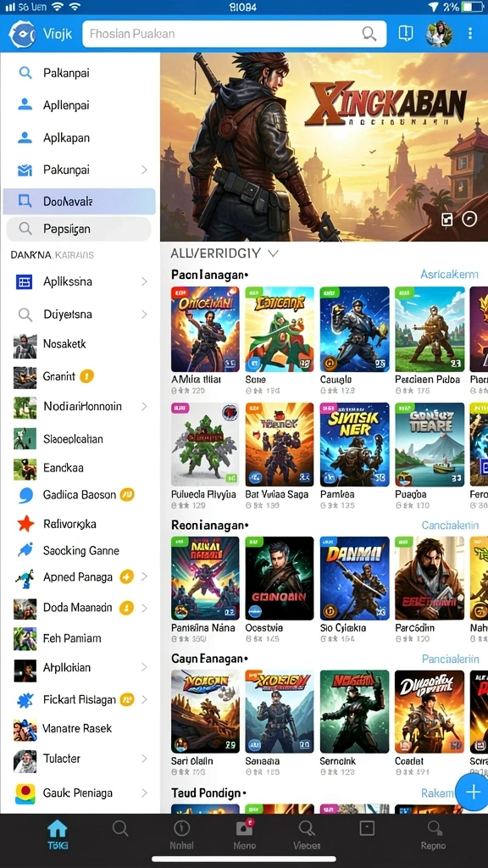Click the person icon beside Aplkapan
Image resolution: width=488 pixels, height=868 pixels.
(x=25, y=137)
